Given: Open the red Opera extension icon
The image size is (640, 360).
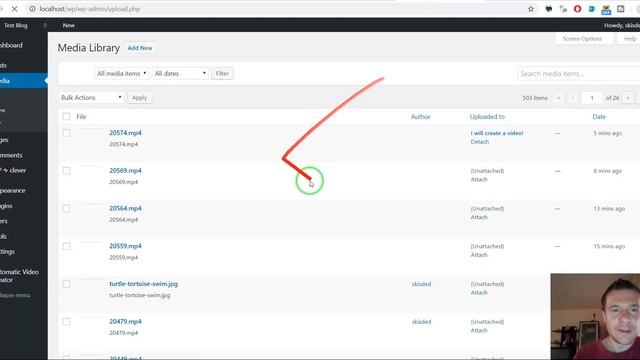Looking at the screenshot, I should coord(577,9).
